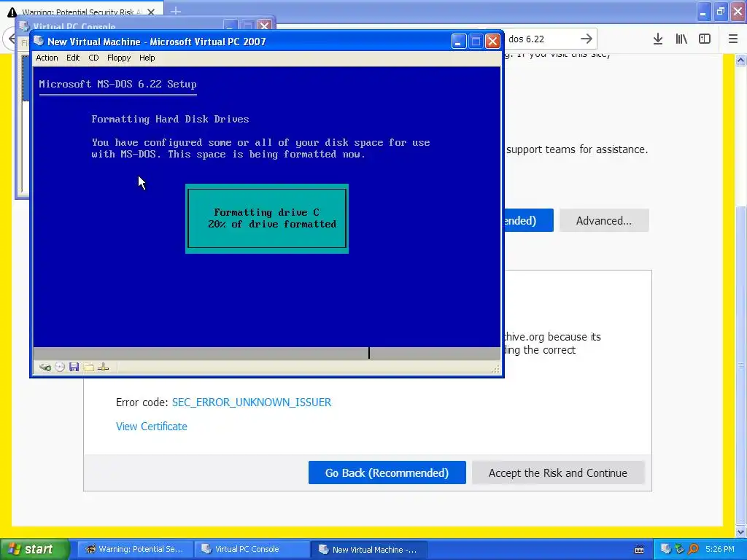The width and height of the screenshot is (747, 560).
Task: Click the shared folders icon in Virtual PC status bar
Action: coord(88,367)
